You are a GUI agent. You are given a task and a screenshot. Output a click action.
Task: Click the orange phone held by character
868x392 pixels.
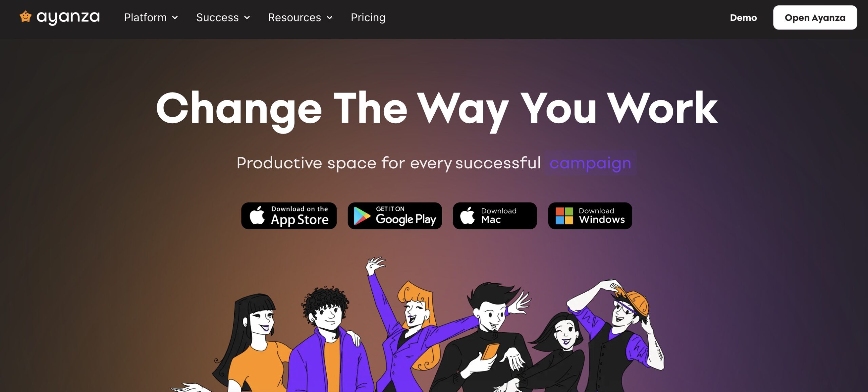point(490,351)
